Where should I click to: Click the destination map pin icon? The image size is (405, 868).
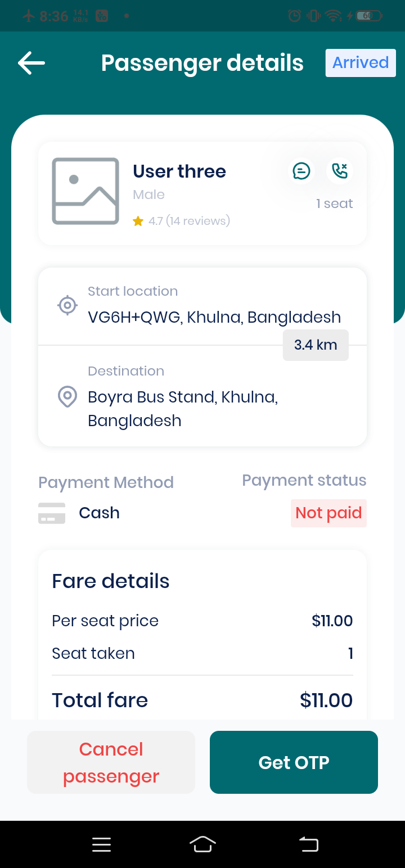pyautogui.click(x=67, y=397)
